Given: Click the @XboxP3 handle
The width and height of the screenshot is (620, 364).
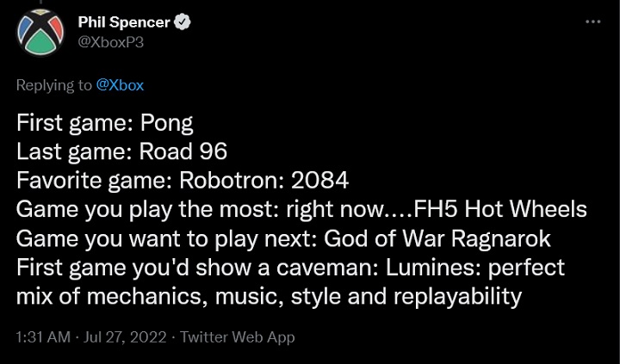Looking at the screenshot, I should point(109,42).
